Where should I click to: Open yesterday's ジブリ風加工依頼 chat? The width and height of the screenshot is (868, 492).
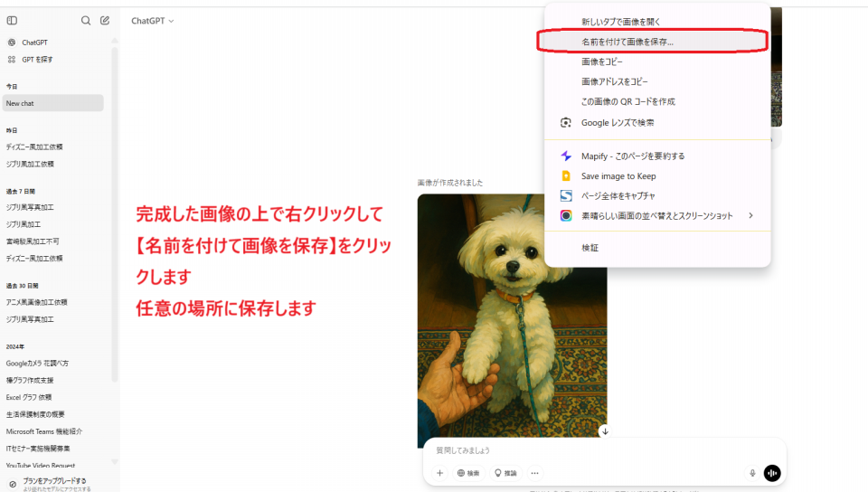[30, 164]
